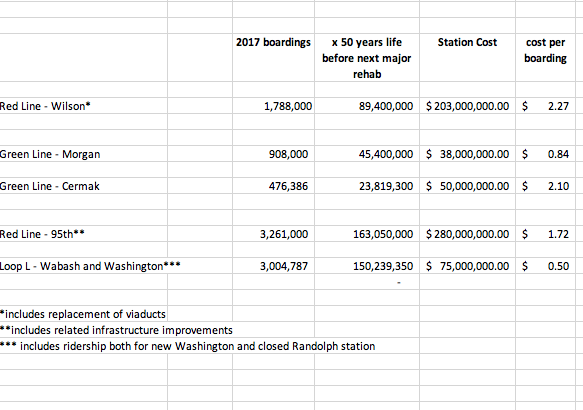Image resolution: width=583 pixels, height=410 pixels.
Task: Click the 'x 50 years life before next major rehab' header
Action: pos(367,58)
